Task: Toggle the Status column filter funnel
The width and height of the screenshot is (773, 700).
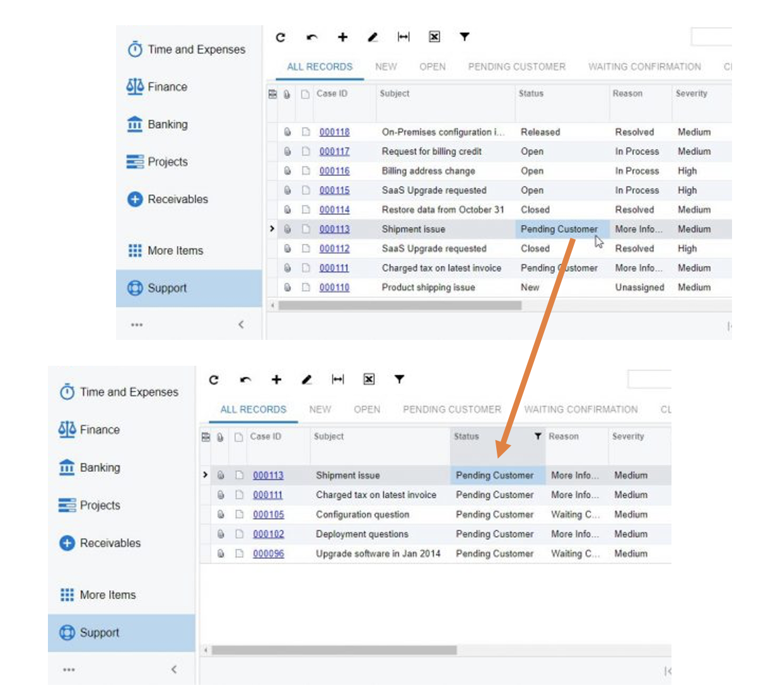Action: click(x=537, y=436)
